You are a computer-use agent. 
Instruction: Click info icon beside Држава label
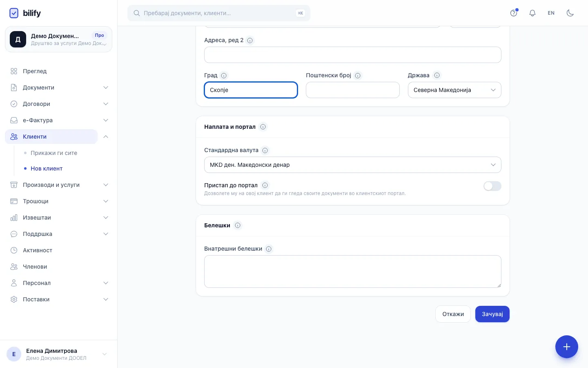(x=437, y=76)
